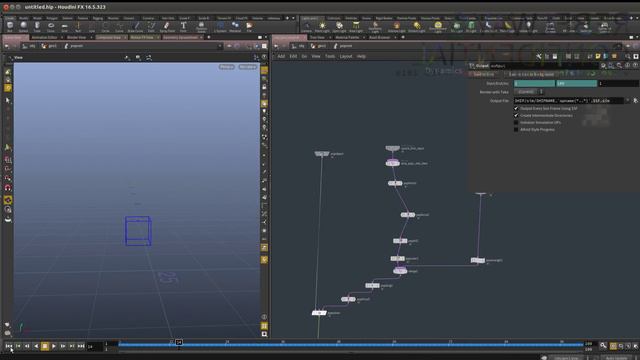This screenshot has width=640, height=360.
Task: Click the Play forward button
Action: click(54, 346)
